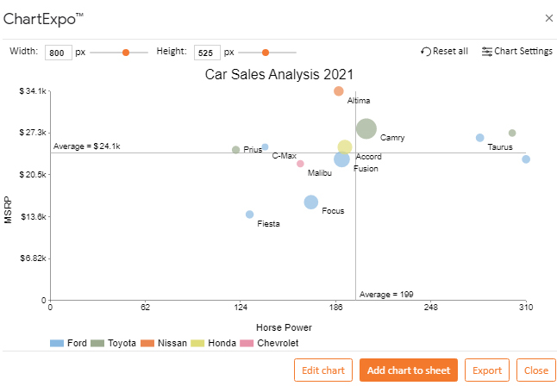Click the Height input field

pyautogui.click(x=207, y=53)
